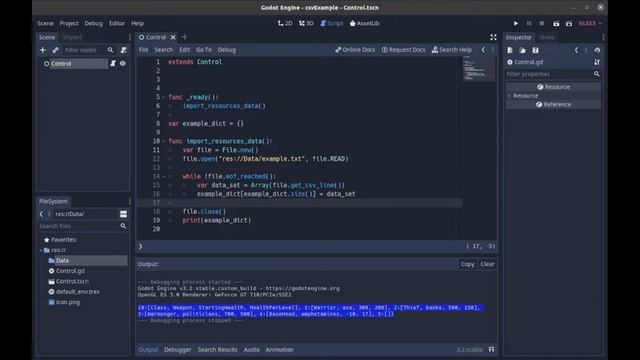This screenshot has height=360, width=640.
Task: Fold import_resources_data function at line 10
Action: tap(164, 141)
